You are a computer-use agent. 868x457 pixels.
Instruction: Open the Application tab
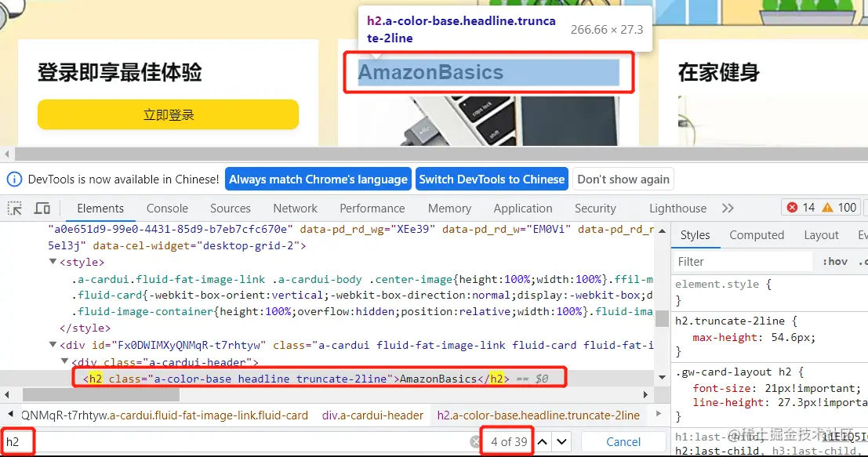tap(523, 208)
